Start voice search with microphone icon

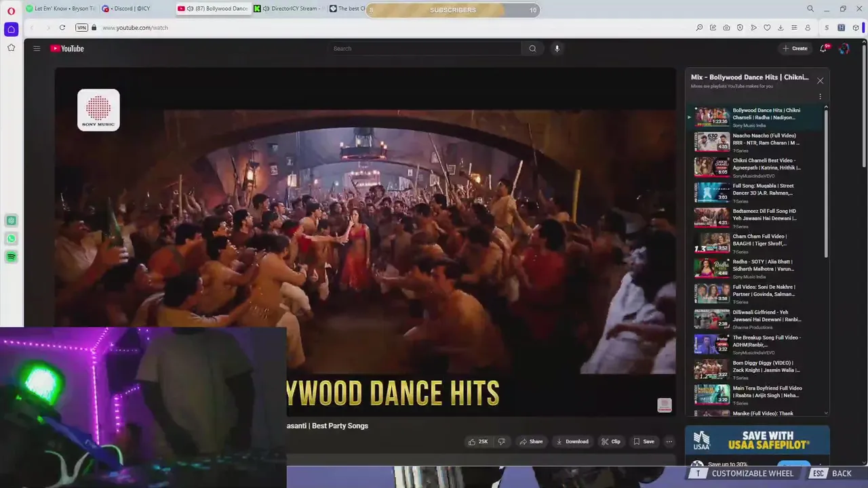pos(557,48)
